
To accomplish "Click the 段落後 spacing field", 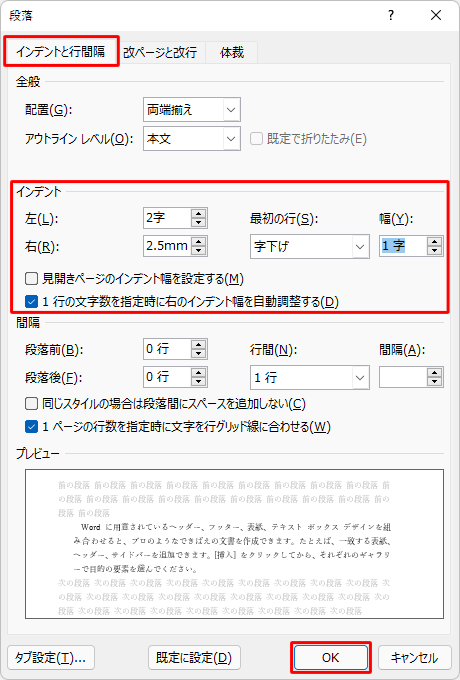I will [x=167, y=377].
